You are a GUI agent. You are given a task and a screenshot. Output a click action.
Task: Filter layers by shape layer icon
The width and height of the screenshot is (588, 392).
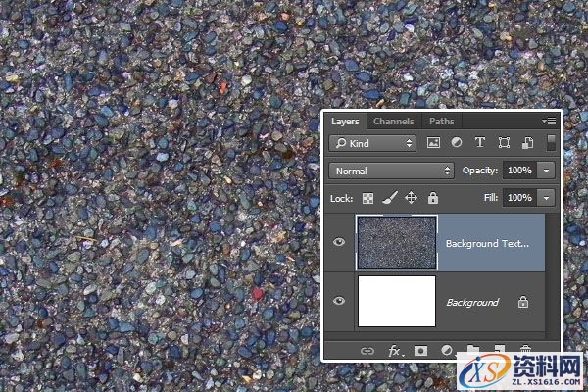[504, 143]
